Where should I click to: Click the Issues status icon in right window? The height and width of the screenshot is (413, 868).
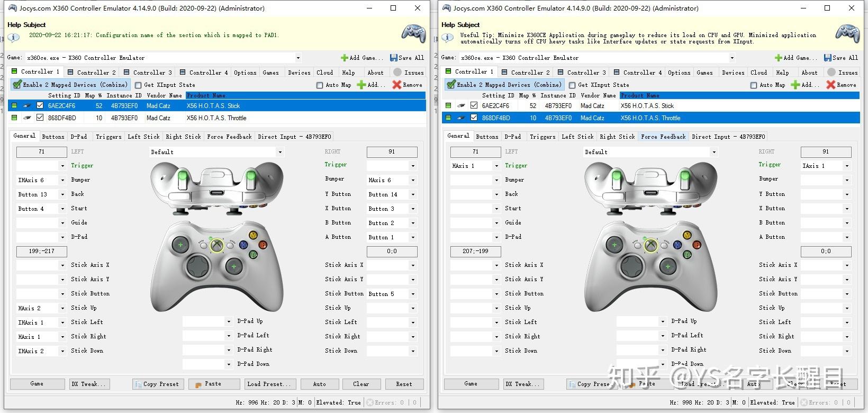click(x=831, y=73)
